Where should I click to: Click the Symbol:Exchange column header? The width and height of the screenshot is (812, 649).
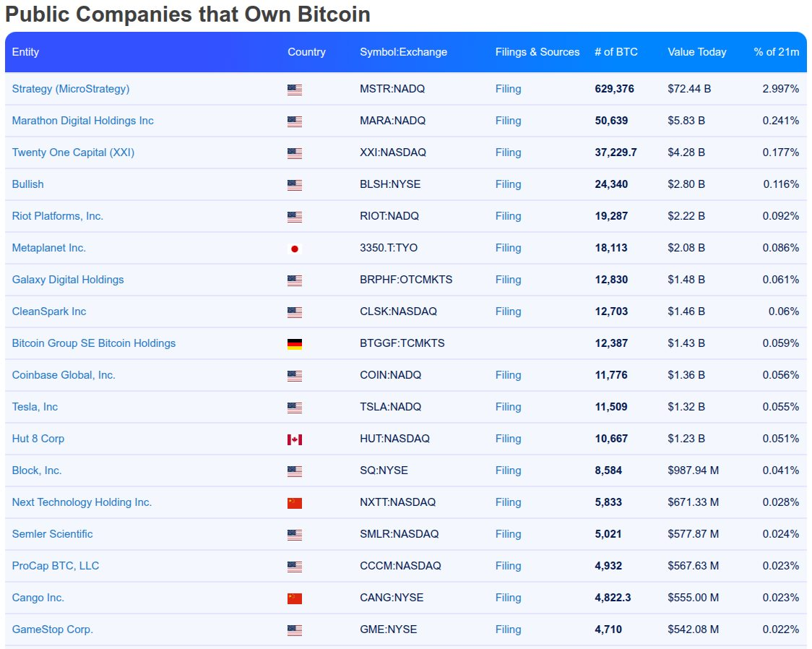403,52
